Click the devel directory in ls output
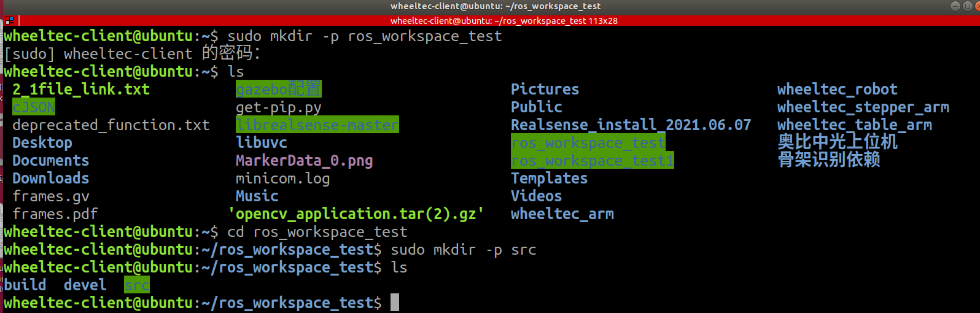This screenshot has width=980, height=313. pyautogui.click(x=85, y=285)
